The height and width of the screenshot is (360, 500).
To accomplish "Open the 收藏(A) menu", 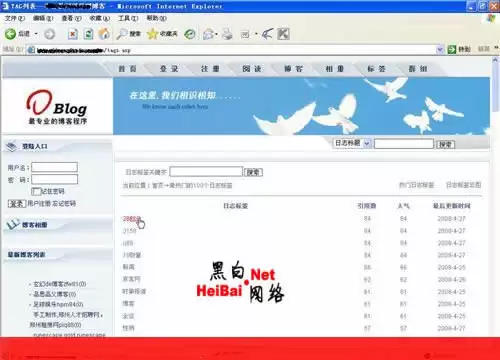I will pyautogui.click(x=100, y=18).
